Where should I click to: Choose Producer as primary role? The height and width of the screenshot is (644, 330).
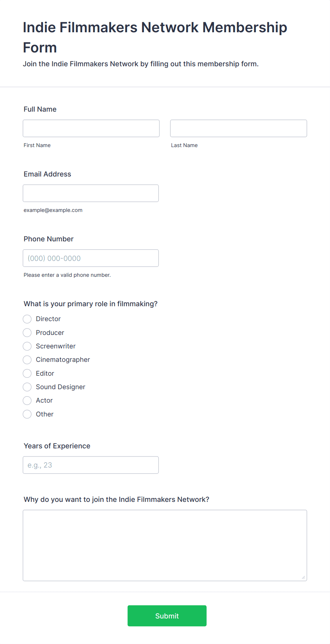[x=27, y=332]
